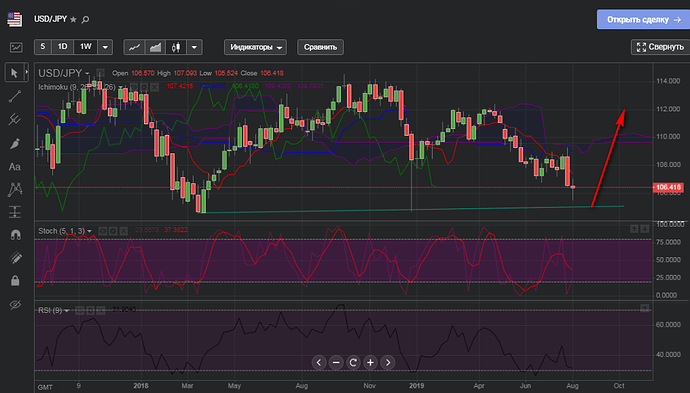Image resolution: width=690 pixels, height=393 pixels.
Task: Select the brush drawing tool
Action: click(x=15, y=143)
